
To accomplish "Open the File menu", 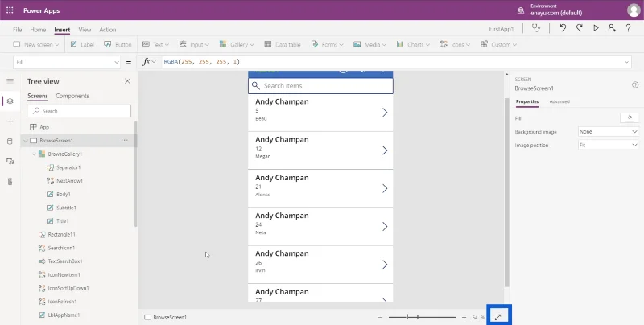I will pyautogui.click(x=17, y=30).
